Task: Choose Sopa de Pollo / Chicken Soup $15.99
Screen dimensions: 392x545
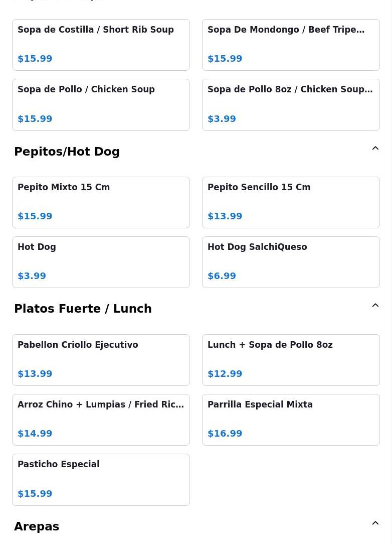Action: [101, 105]
